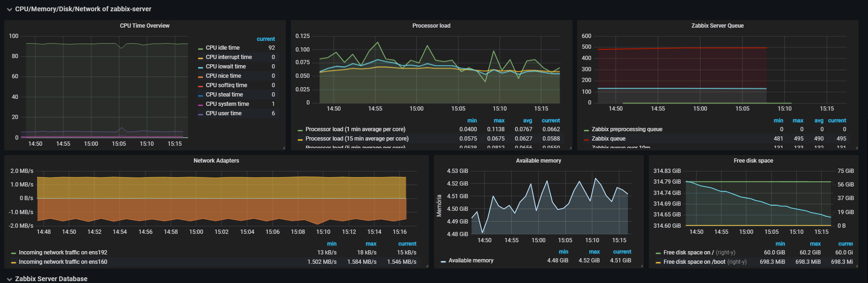Click yellow swatch of ens160 network traffic
Image resolution: width=868 pixels, height=283 pixels.
(14, 262)
